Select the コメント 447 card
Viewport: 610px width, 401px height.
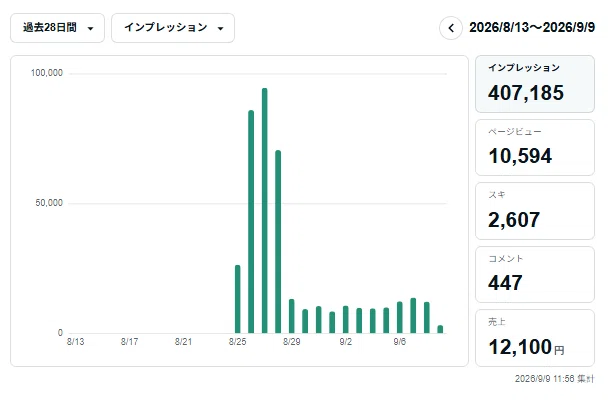pyautogui.click(x=535, y=275)
